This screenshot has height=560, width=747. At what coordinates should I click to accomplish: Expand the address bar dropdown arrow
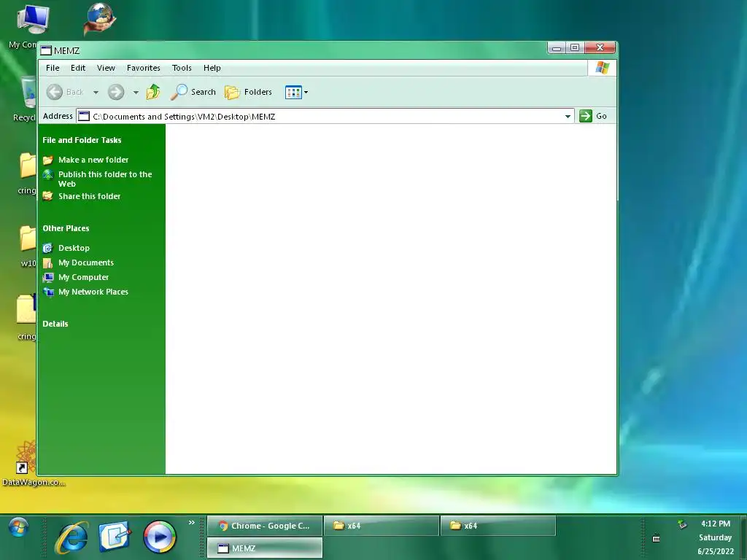(x=568, y=116)
